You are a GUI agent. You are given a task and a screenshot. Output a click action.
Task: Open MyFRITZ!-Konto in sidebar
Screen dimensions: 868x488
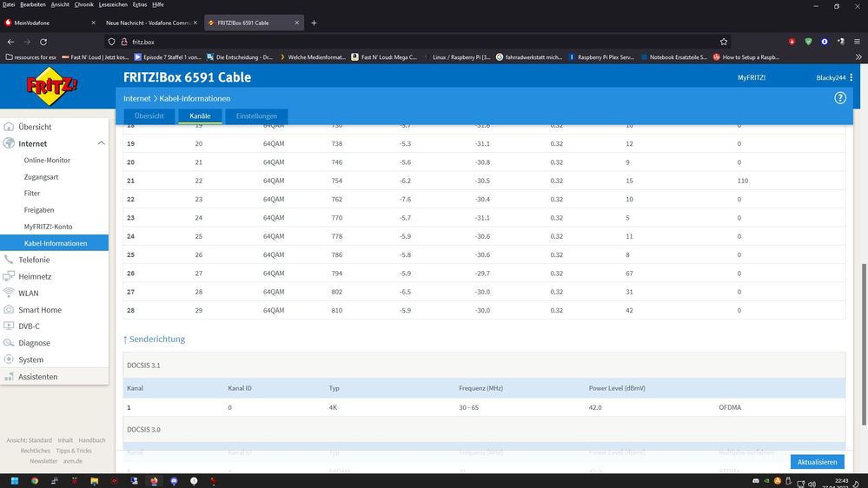pyautogui.click(x=48, y=227)
